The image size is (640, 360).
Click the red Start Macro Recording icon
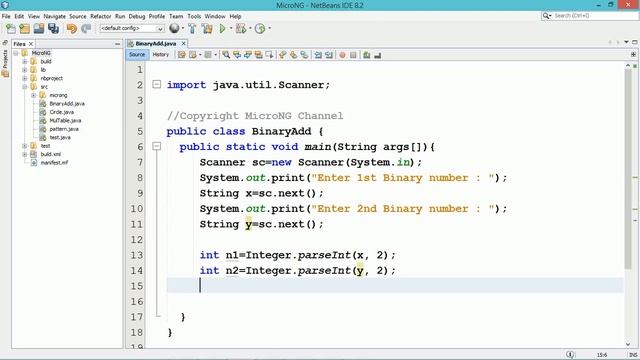[x=342, y=55]
